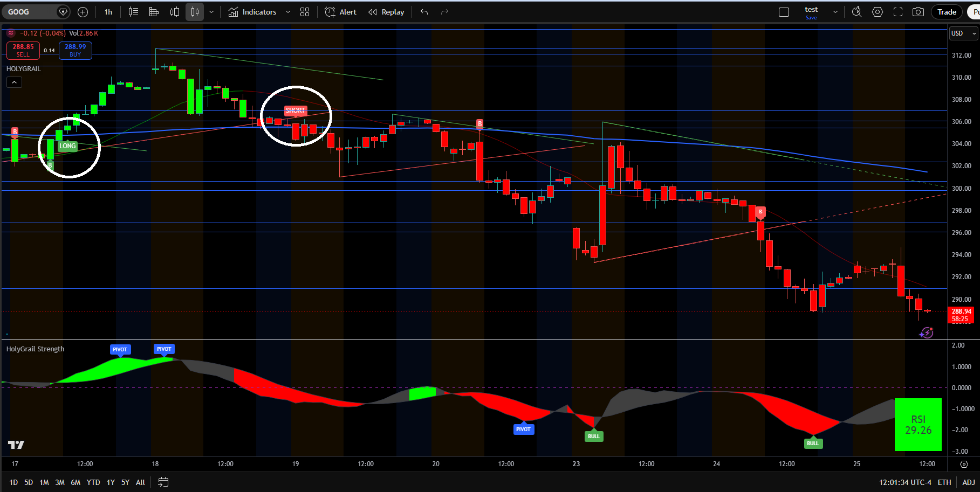Toggle ADJ price adjustment

[968, 482]
